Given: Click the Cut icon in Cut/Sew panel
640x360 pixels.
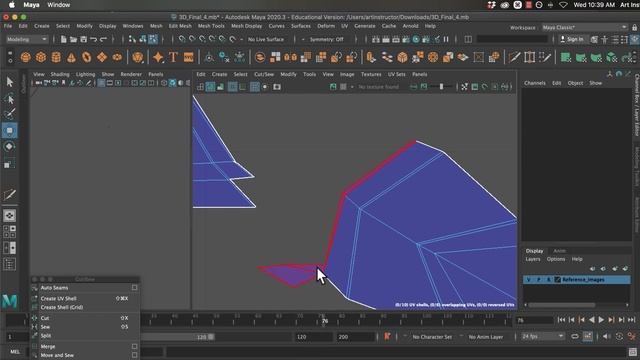Looking at the screenshot, I should (34, 318).
